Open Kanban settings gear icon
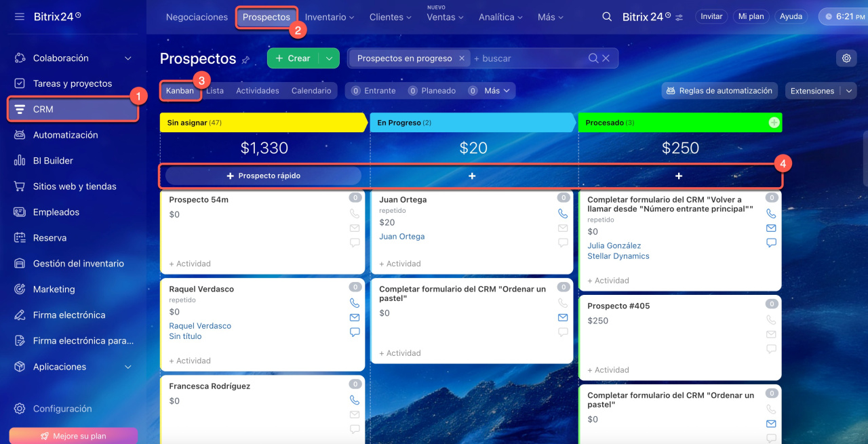 [x=846, y=58]
